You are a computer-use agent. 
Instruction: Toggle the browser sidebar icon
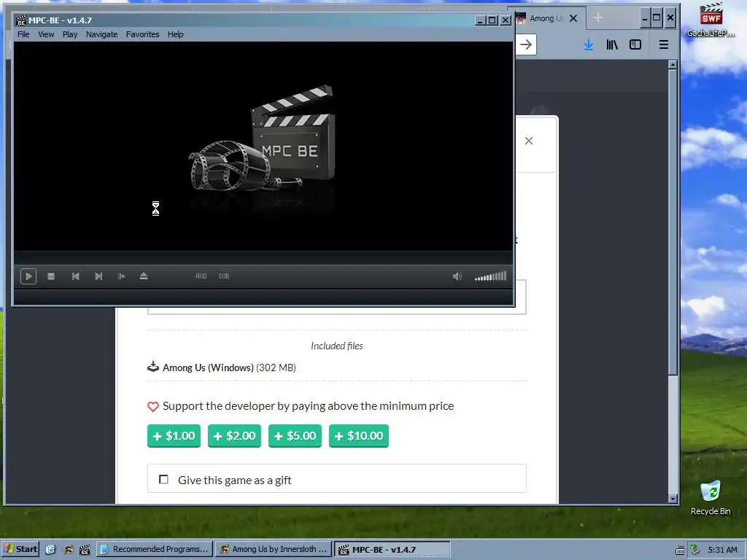(x=635, y=44)
